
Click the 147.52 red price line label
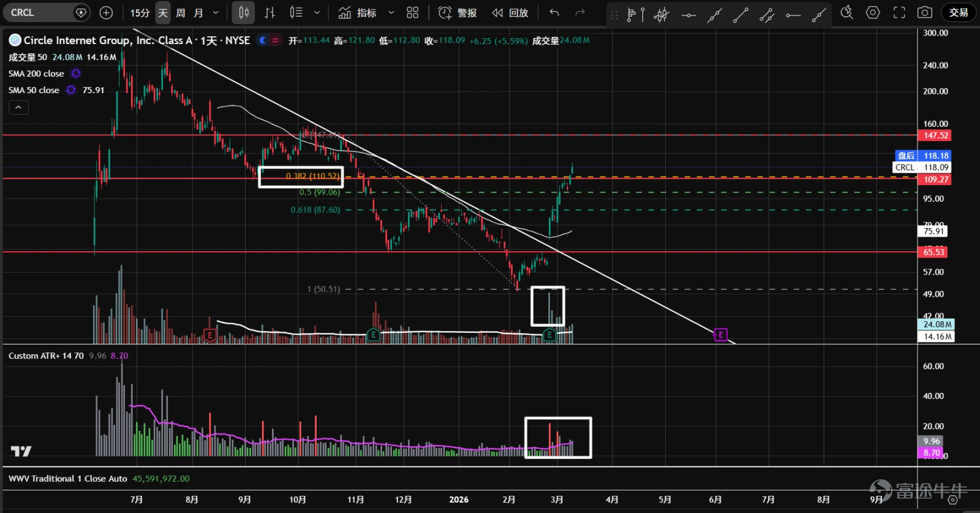[x=936, y=135]
